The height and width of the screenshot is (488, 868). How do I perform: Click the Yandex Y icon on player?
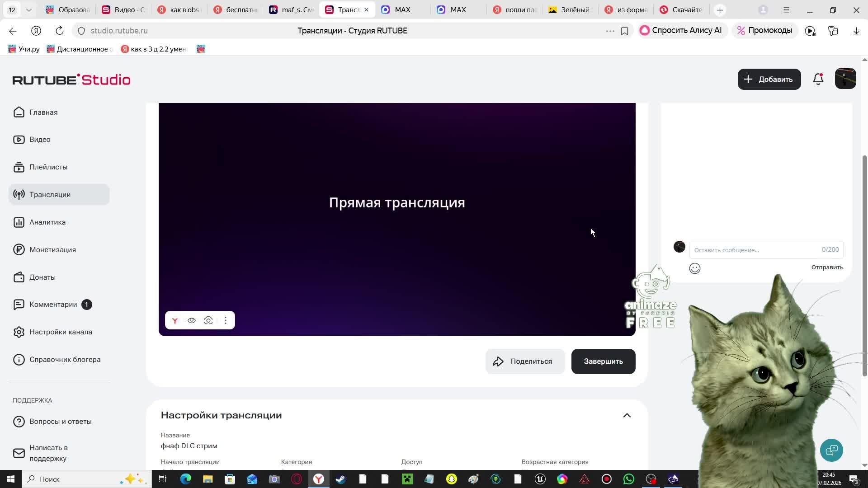click(x=175, y=320)
